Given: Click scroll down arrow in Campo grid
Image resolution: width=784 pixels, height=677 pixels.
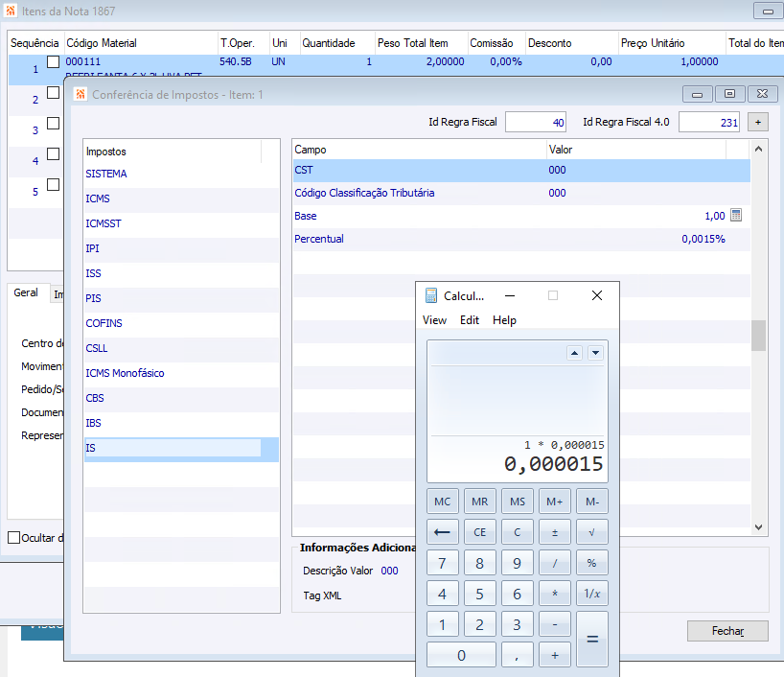Looking at the screenshot, I should click(x=758, y=526).
